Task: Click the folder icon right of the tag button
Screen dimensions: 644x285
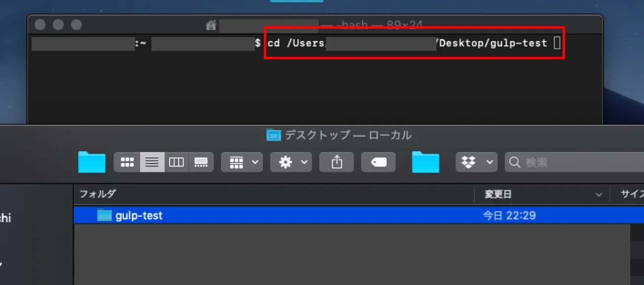Action: 426,162
